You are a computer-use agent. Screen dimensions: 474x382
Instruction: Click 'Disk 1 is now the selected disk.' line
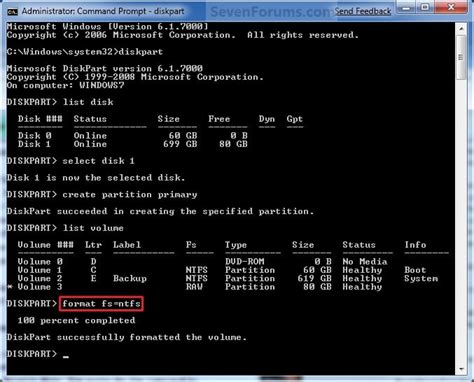point(96,178)
